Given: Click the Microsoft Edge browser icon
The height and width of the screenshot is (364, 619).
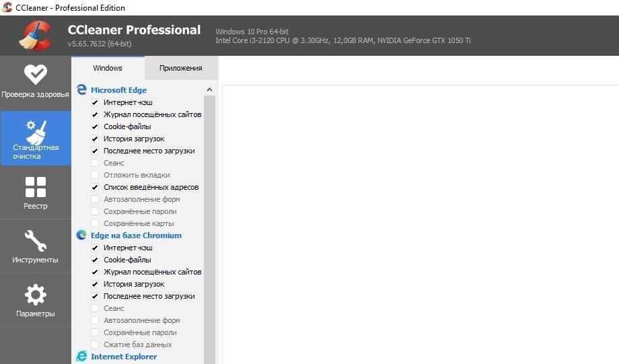Looking at the screenshot, I should (x=81, y=89).
